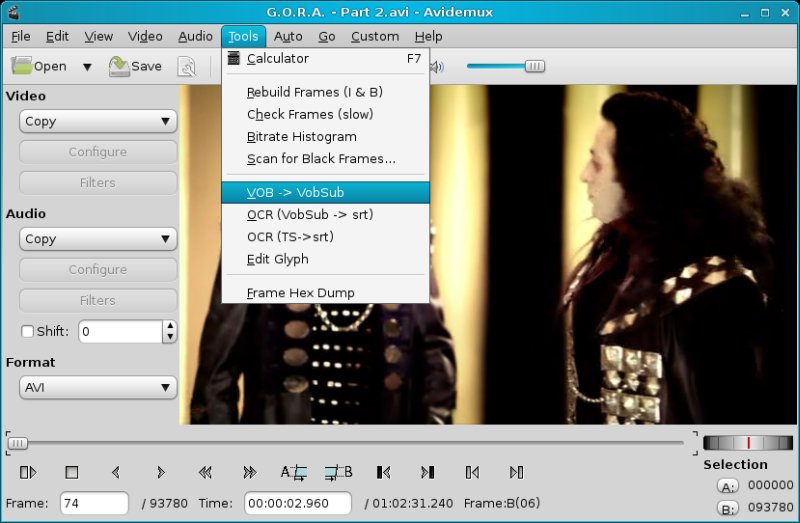Click the Shift value input field

pyautogui.click(x=120, y=332)
